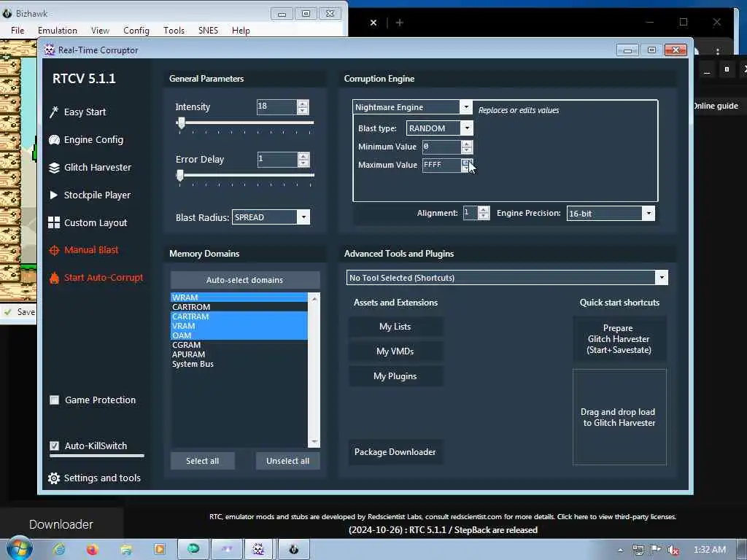747x560 pixels.
Task: Click Select all domains button
Action: [203, 461]
